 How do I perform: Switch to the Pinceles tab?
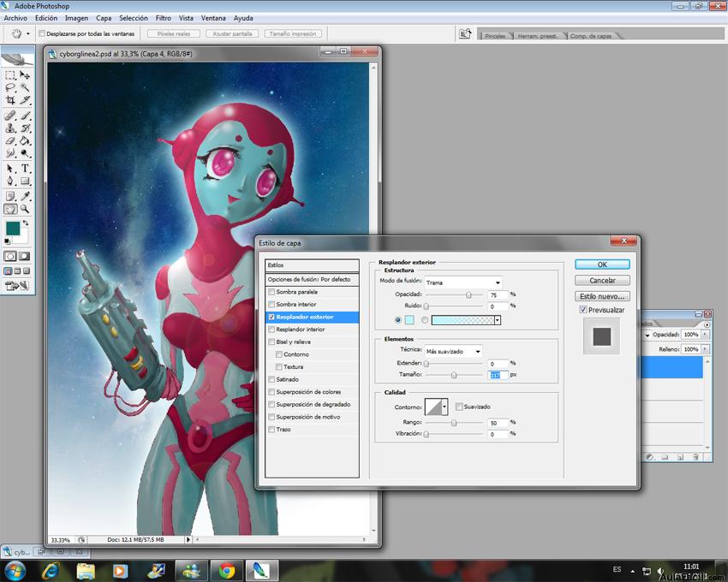tap(495, 36)
